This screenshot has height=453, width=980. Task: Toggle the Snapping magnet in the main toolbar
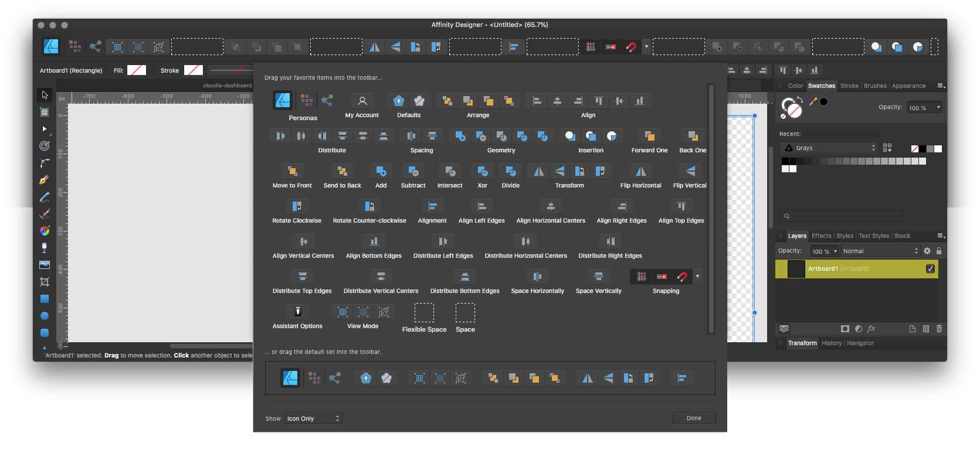(631, 47)
